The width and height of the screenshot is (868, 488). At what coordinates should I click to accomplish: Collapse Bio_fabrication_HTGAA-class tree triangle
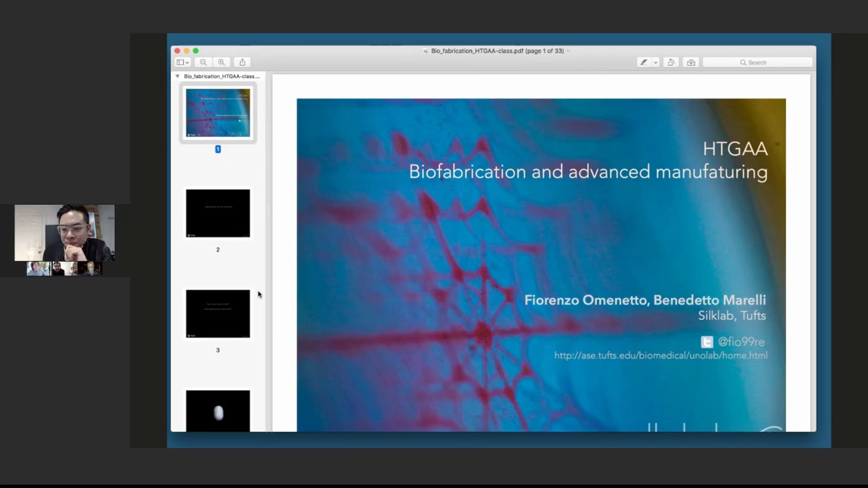click(177, 76)
